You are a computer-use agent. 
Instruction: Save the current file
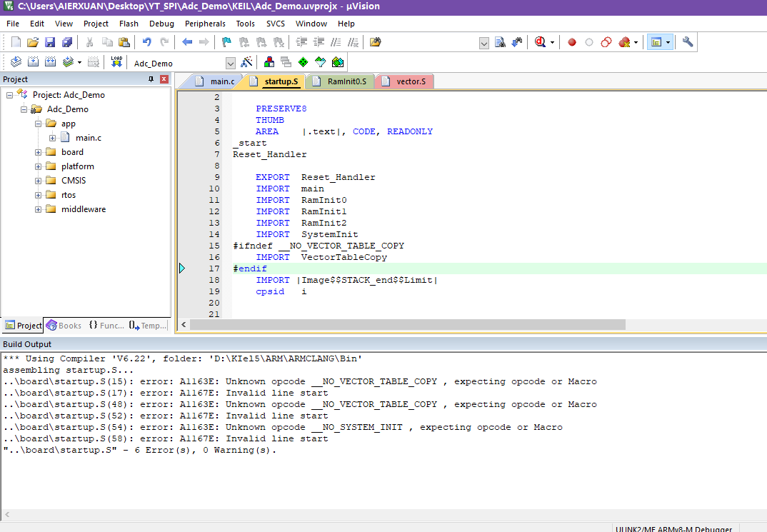point(50,42)
